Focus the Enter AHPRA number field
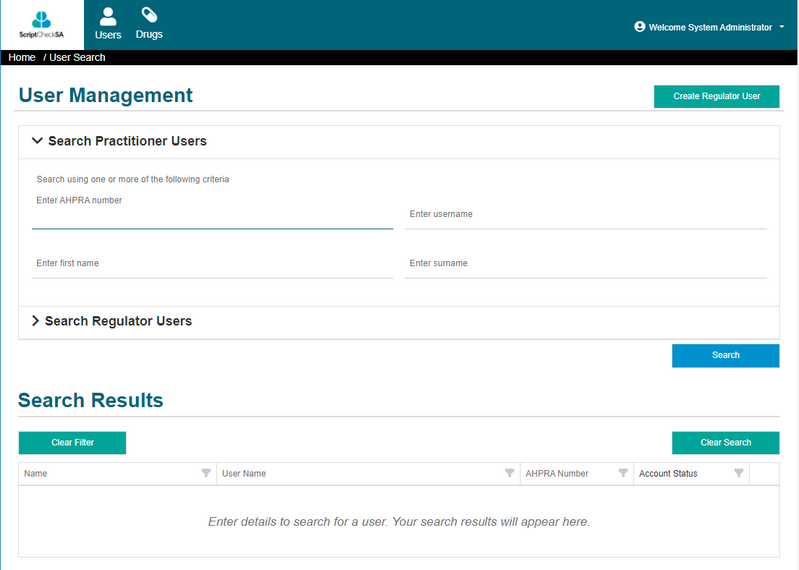799x570 pixels. click(212, 218)
